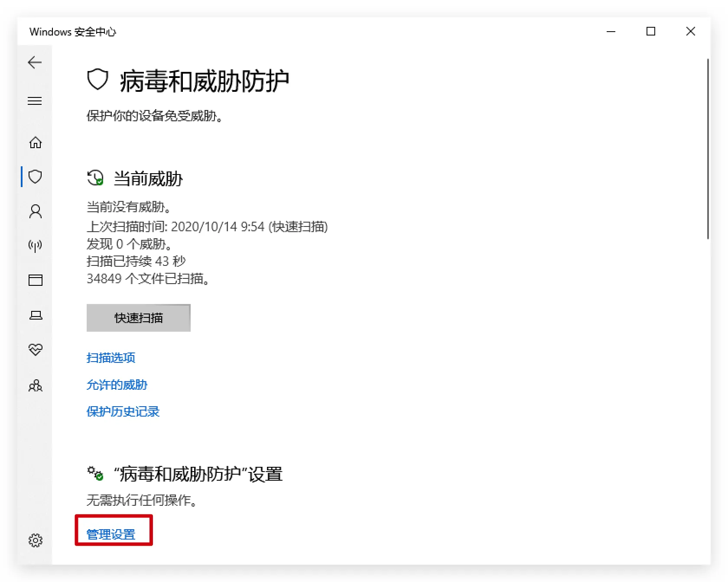Open the Home page icon
The width and height of the screenshot is (728, 582).
(x=35, y=142)
